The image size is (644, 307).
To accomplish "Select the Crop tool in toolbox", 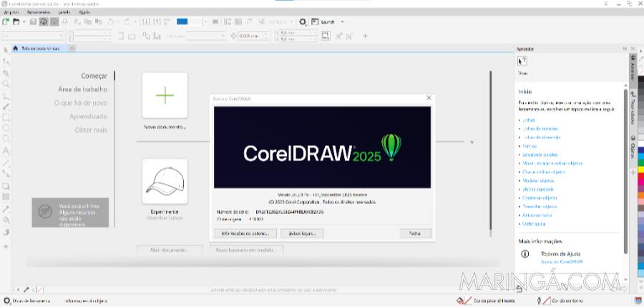I will click(x=6, y=73).
